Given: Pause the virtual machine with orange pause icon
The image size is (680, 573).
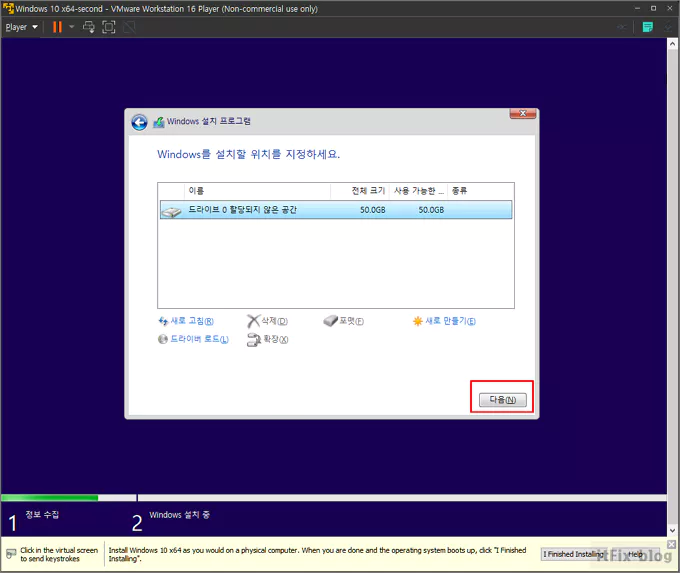Looking at the screenshot, I should click(x=57, y=27).
